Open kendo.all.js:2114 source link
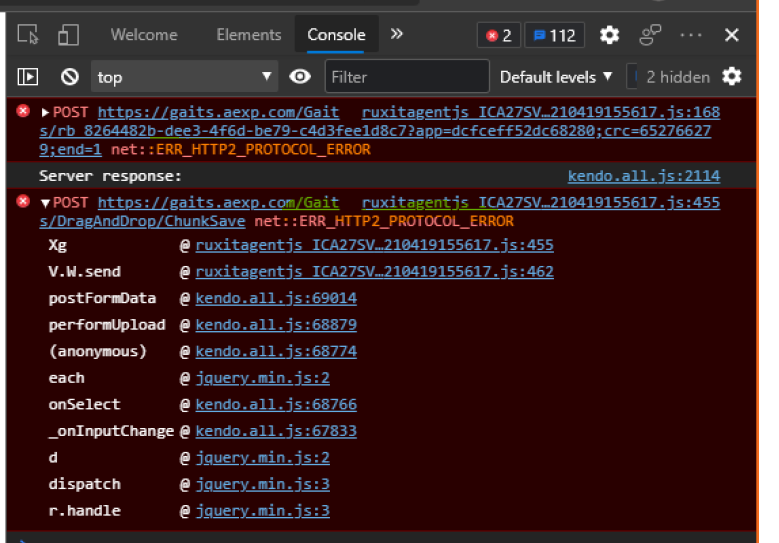This screenshot has height=543, width=779. point(644,176)
